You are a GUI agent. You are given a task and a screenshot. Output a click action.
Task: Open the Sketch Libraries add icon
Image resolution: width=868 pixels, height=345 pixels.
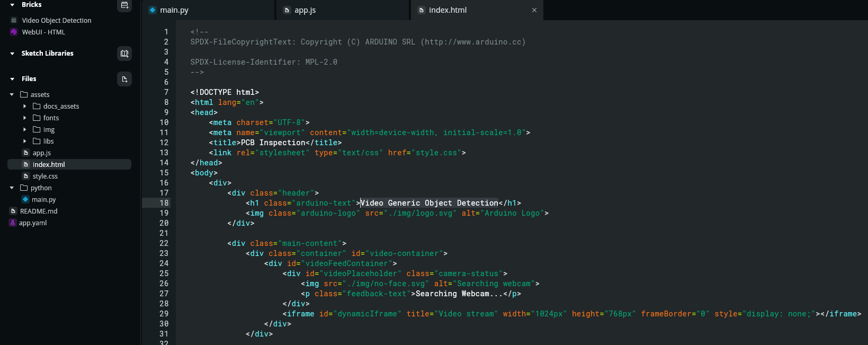click(x=124, y=54)
